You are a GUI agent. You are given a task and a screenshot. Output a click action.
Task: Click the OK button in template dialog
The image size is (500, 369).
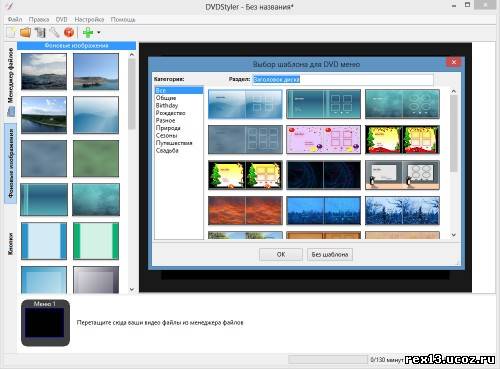coord(281,254)
